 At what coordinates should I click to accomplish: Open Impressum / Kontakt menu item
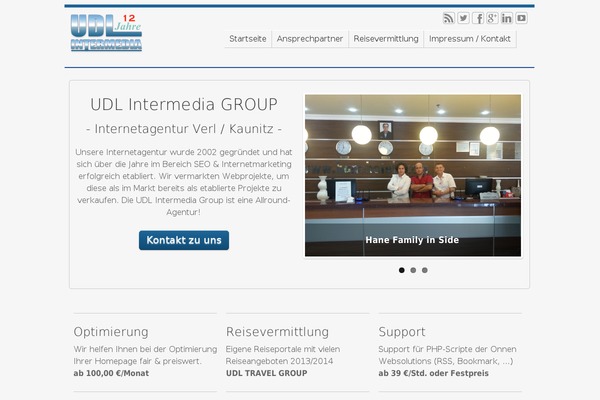coord(470,39)
